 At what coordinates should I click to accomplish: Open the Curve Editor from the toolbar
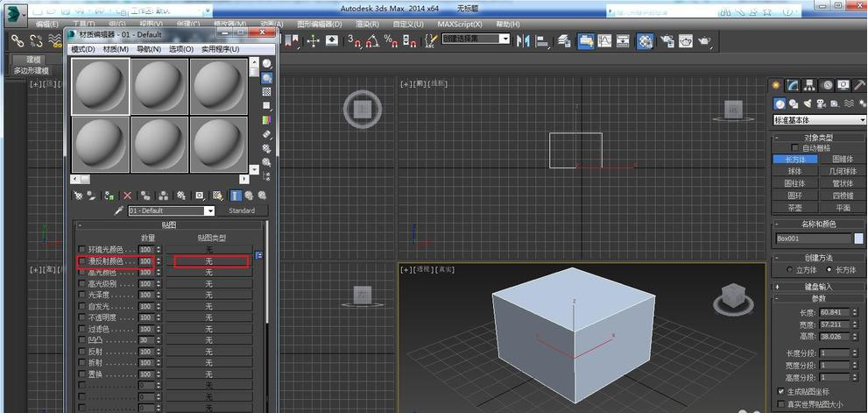click(x=605, y=40)
